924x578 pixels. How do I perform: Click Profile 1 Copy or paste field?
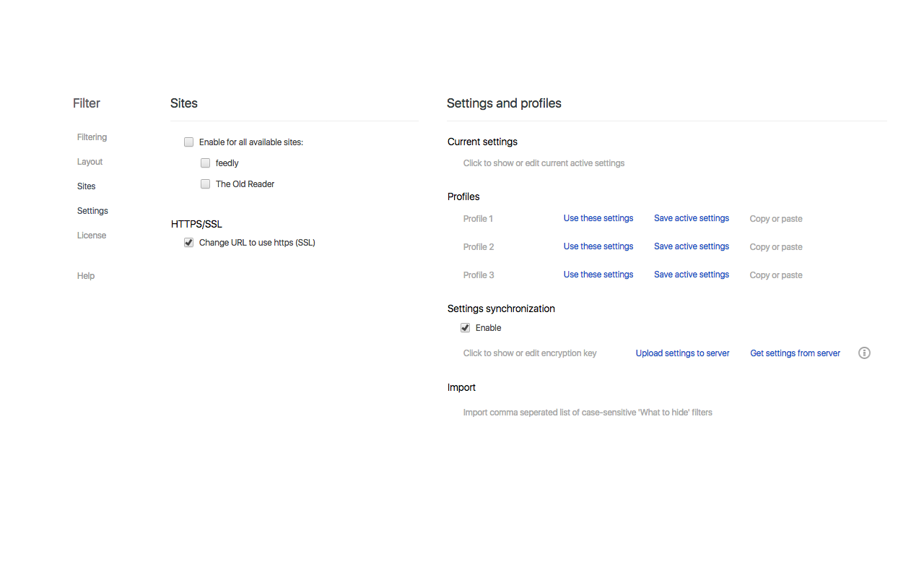(776, 219)
